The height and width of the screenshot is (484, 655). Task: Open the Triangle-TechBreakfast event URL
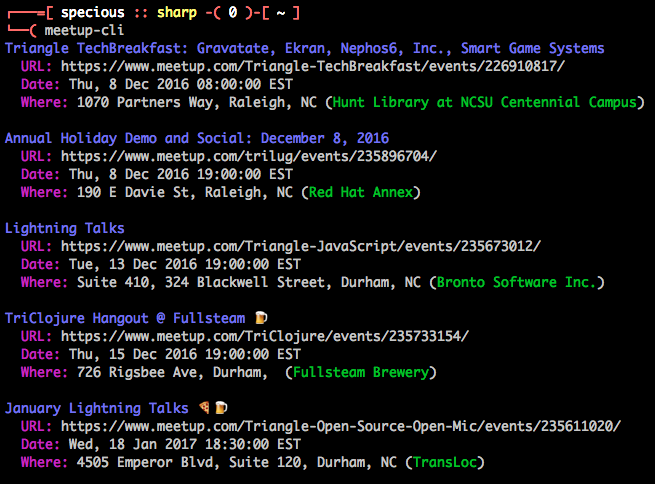click(313, 66)
